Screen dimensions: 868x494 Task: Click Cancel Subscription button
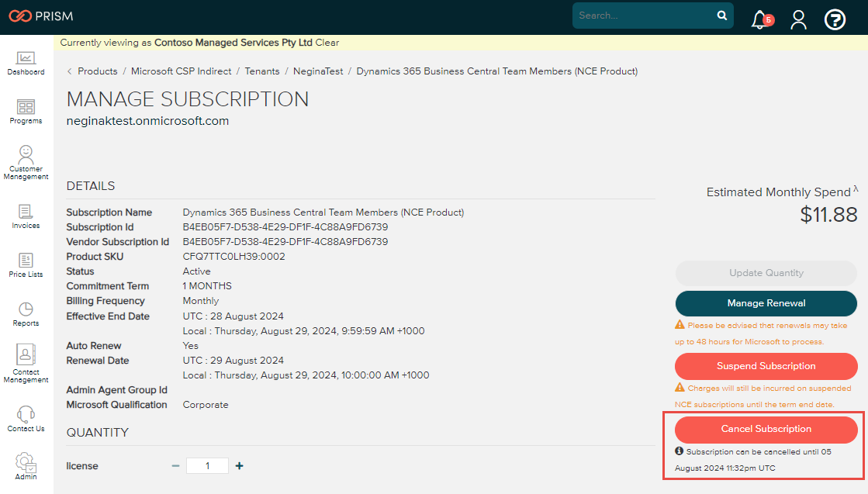[x=766, y=429]
